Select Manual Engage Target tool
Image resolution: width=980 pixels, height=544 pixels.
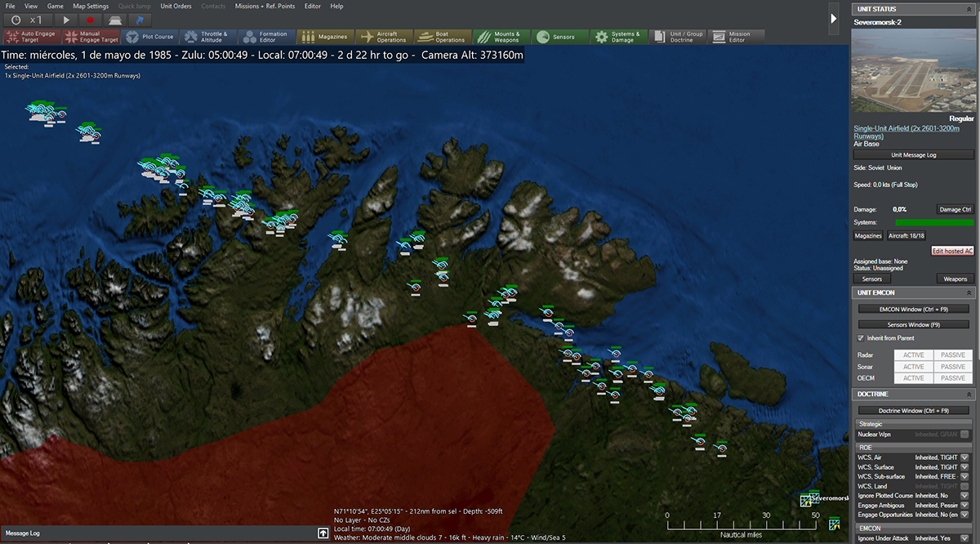[91, 37]
